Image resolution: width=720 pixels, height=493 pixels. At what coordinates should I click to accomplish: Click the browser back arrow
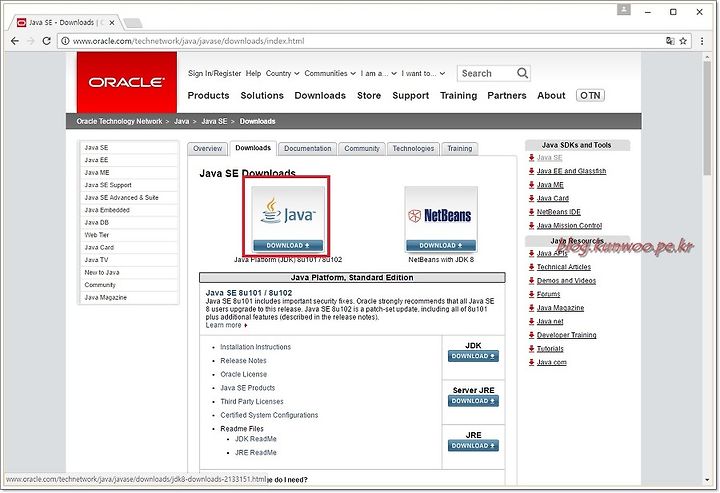click(15, 41)
